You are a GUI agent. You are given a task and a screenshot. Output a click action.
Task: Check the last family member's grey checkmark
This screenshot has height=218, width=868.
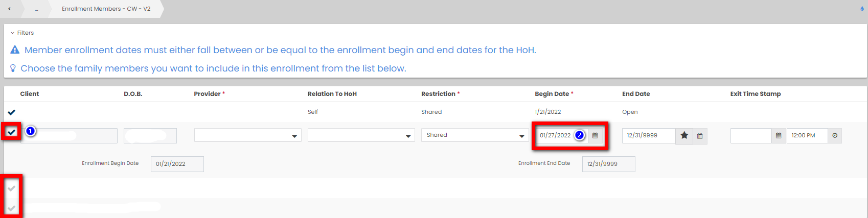(12, 208)
